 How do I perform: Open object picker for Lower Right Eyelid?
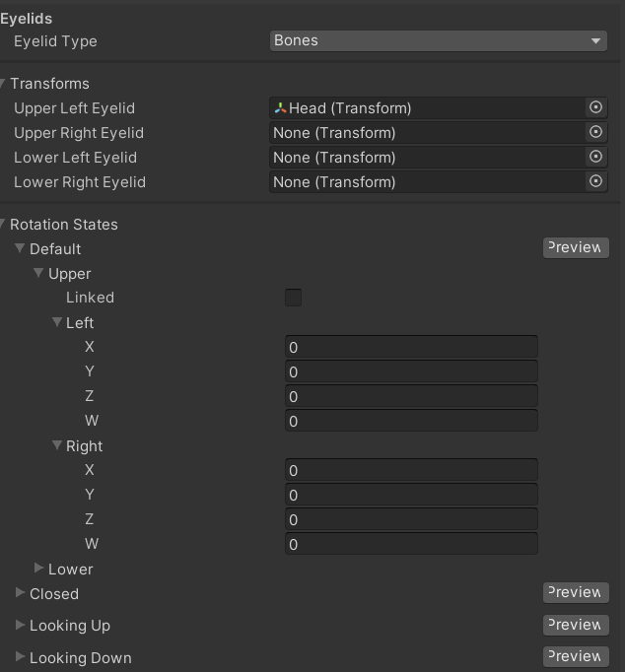point(595,181)
